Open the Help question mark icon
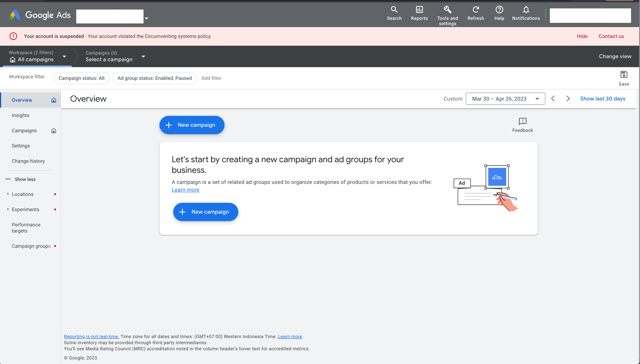640x364 pixels. point(499,10)
